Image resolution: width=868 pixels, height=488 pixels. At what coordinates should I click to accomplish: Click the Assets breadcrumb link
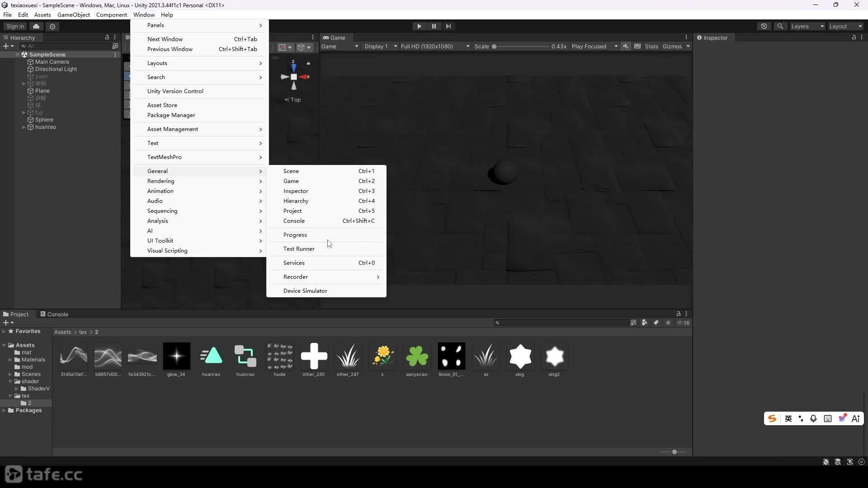[62, 332]
